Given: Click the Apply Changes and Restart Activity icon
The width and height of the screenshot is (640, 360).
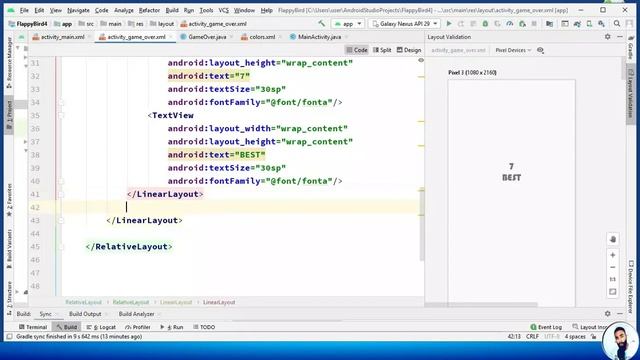Looking at the screenshot, I should click(x=461, y=24).
